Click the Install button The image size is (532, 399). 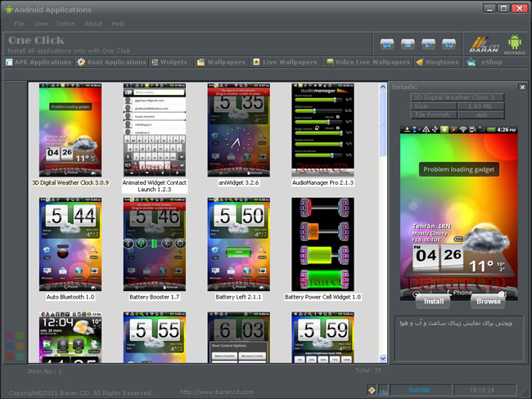(433, 301)
